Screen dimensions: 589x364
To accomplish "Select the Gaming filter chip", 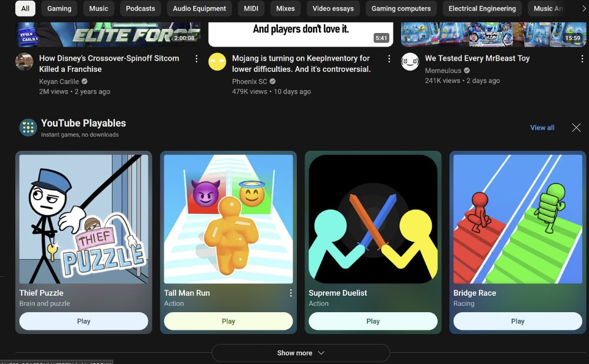I will click(x=59, y=9).
